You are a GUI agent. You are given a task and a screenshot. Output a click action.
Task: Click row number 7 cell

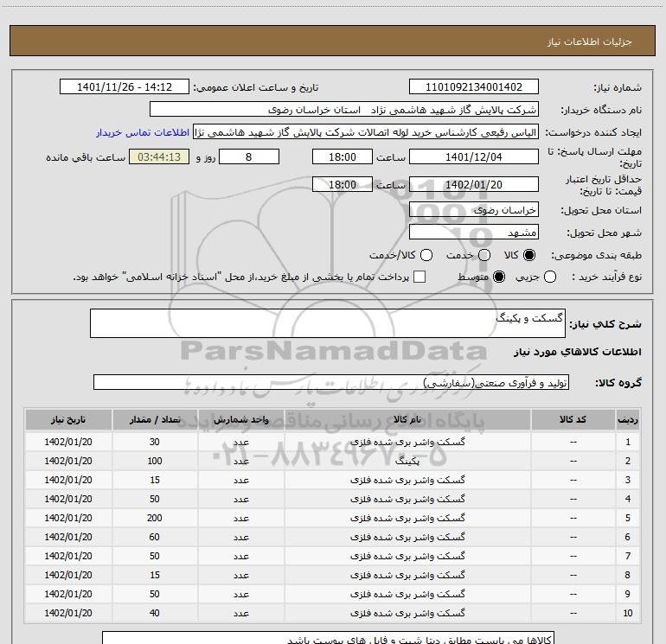click(x=628, y=556)
